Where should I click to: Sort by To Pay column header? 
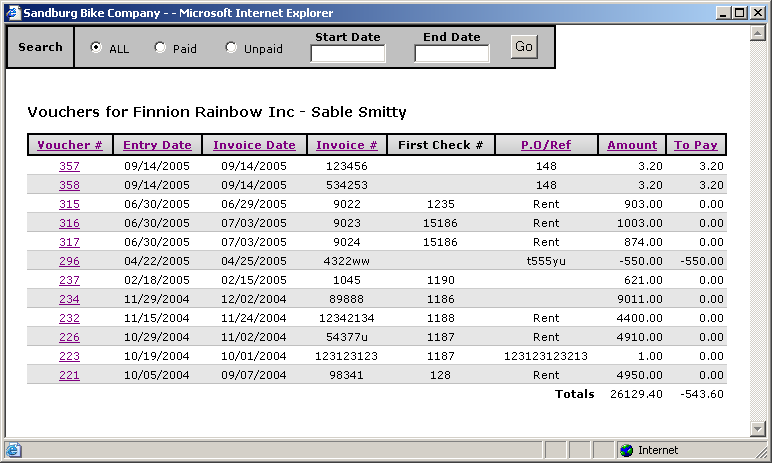(x=695, y=145)
